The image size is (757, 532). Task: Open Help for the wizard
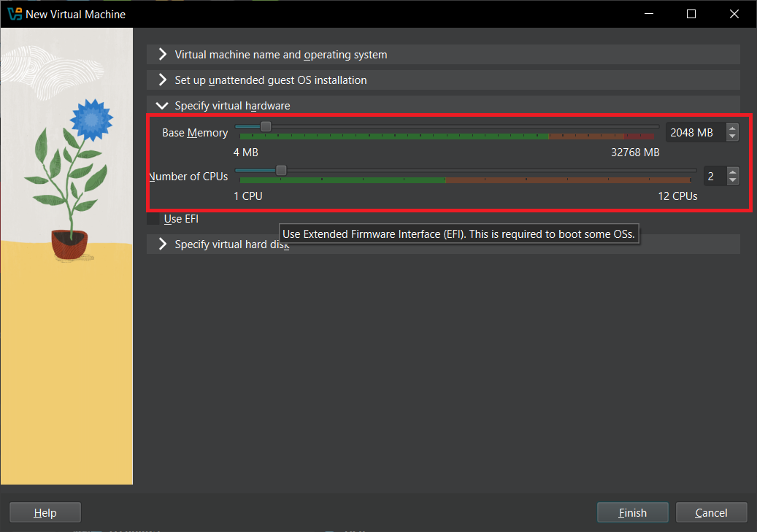(45, 513)
